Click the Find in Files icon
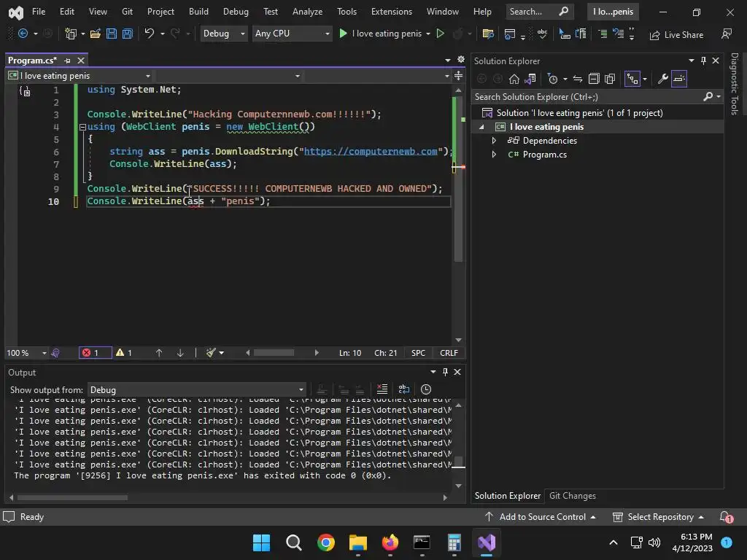Viewport: 747px width, 560px height. click(488, 34)
